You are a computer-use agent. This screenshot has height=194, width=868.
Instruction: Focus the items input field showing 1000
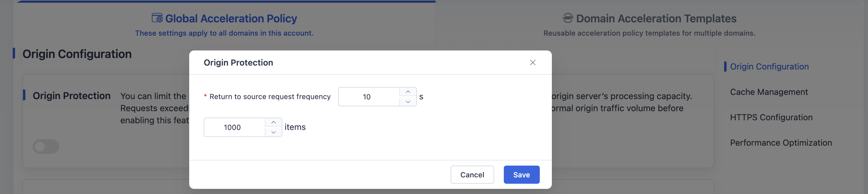point(235,127)
